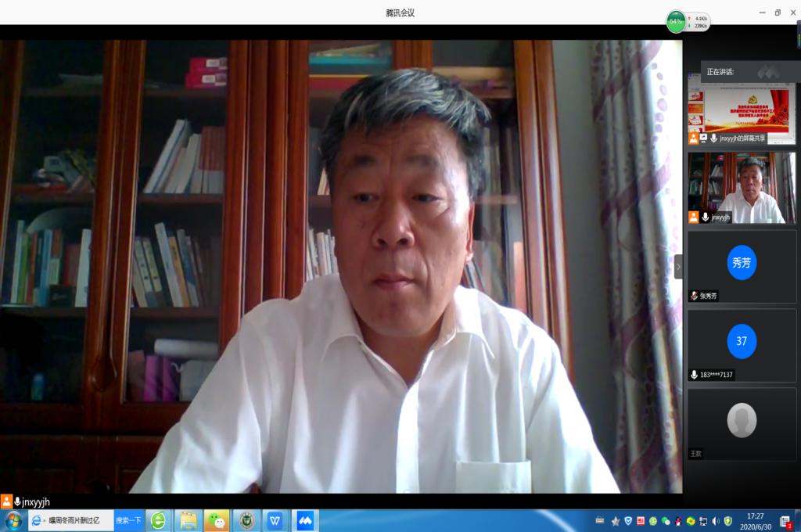The width and height of the screenshot is (801, 532).
Task: Click the volume speaker icon in system tray
Action: (715, 521)
